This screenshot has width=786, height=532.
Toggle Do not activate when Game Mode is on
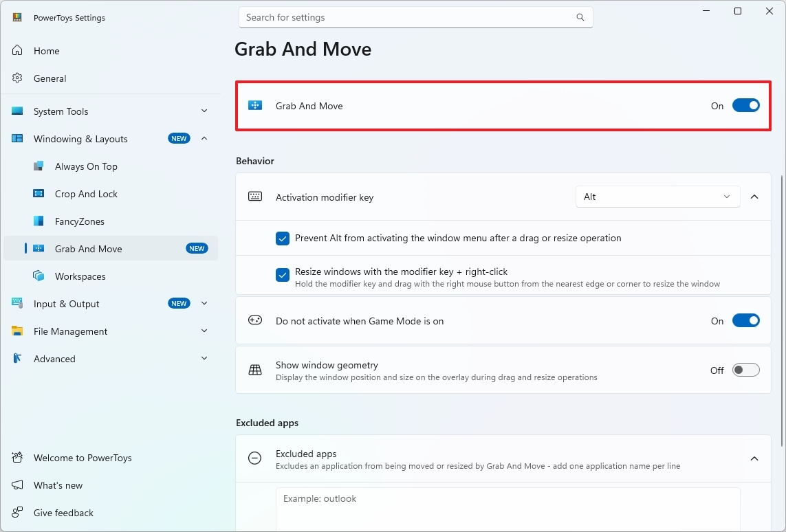click(746, 320)
